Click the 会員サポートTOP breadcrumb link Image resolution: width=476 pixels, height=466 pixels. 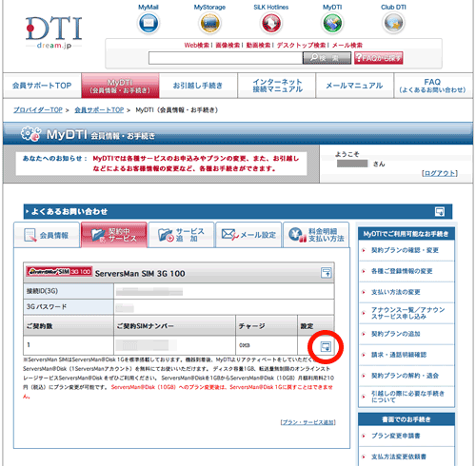coord(99,110)
